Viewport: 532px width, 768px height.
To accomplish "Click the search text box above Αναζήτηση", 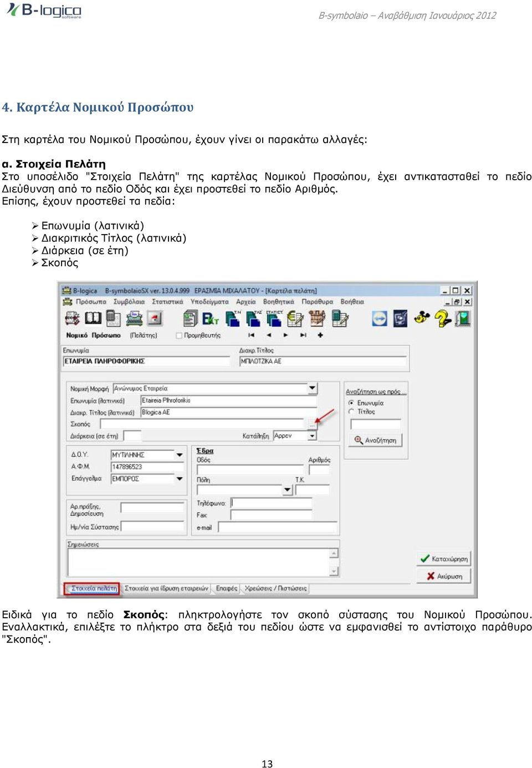I will tap(376, 424).
